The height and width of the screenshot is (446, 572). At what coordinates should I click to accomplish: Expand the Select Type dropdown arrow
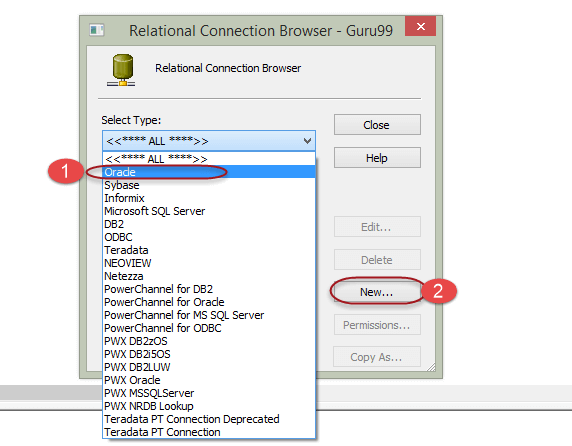click(307, 141)
